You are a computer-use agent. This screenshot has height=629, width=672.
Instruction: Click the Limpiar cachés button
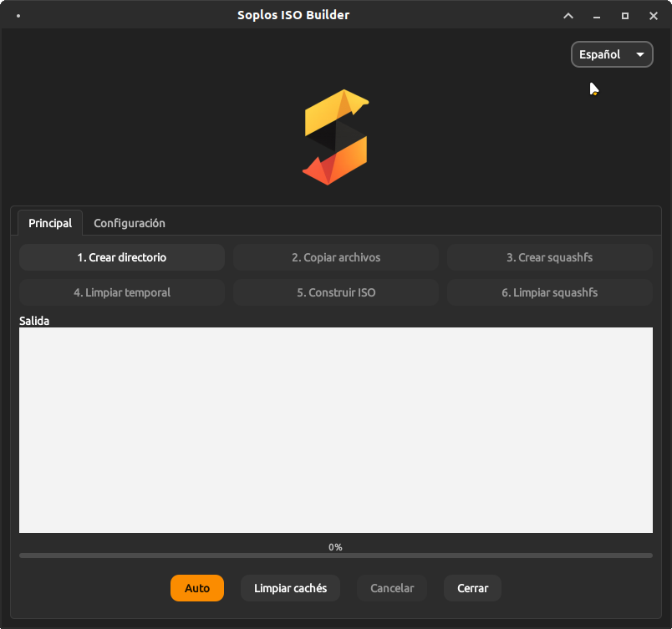click(x=291, y=588)
